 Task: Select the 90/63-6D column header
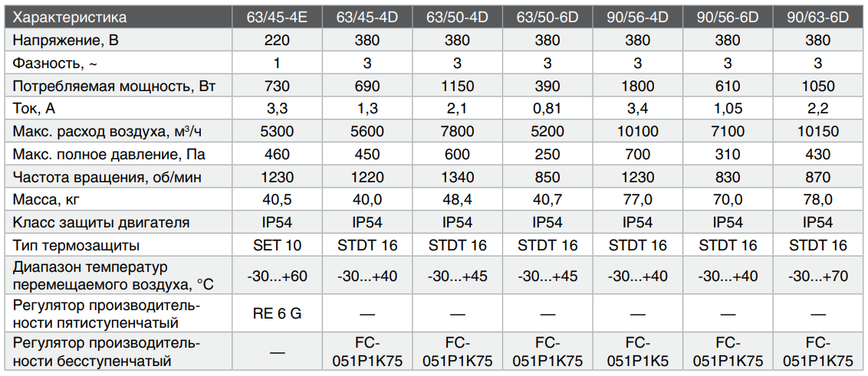(818, 17)
